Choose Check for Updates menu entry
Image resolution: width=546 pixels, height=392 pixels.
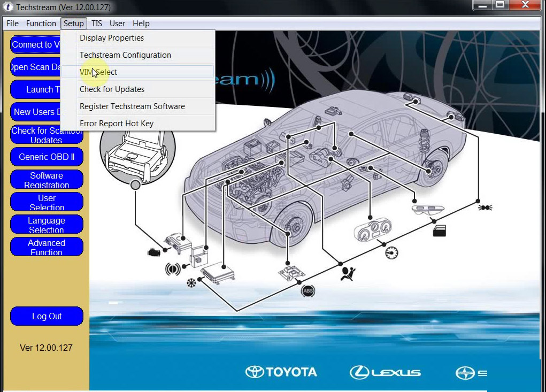[x=112, y=89]
